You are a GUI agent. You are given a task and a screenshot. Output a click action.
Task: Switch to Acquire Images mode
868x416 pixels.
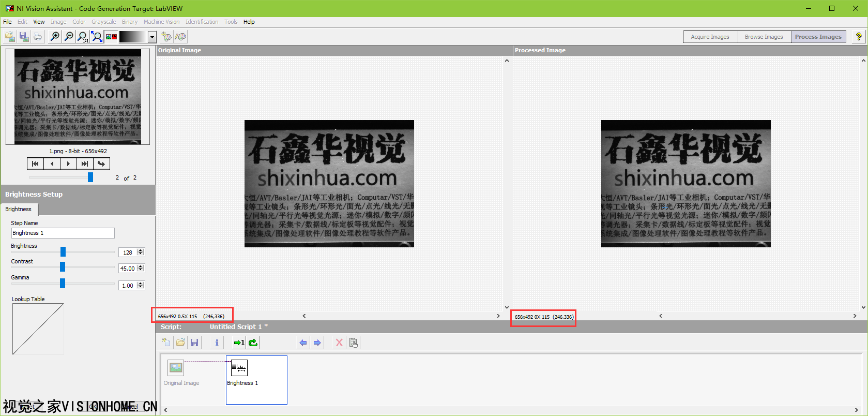click(x=710, y=37)
